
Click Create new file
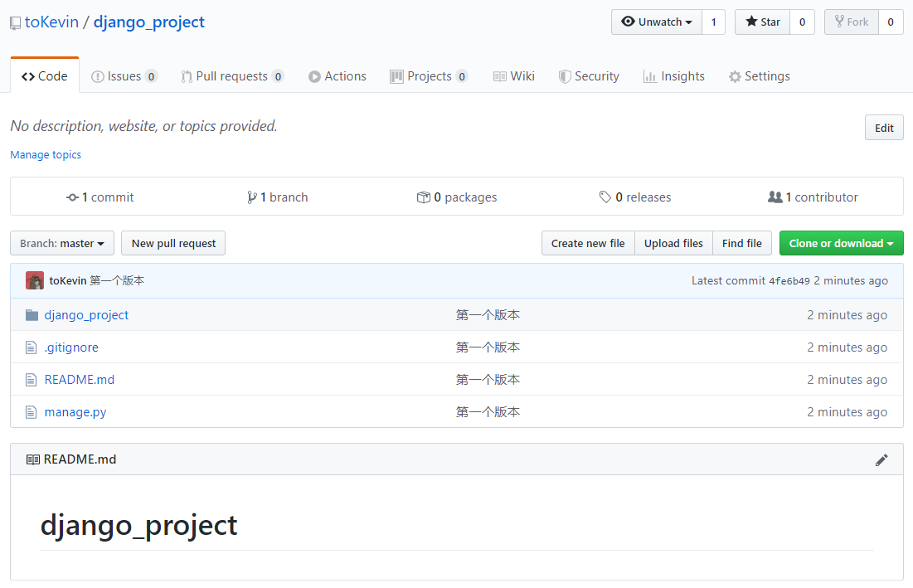coord(588,243)
